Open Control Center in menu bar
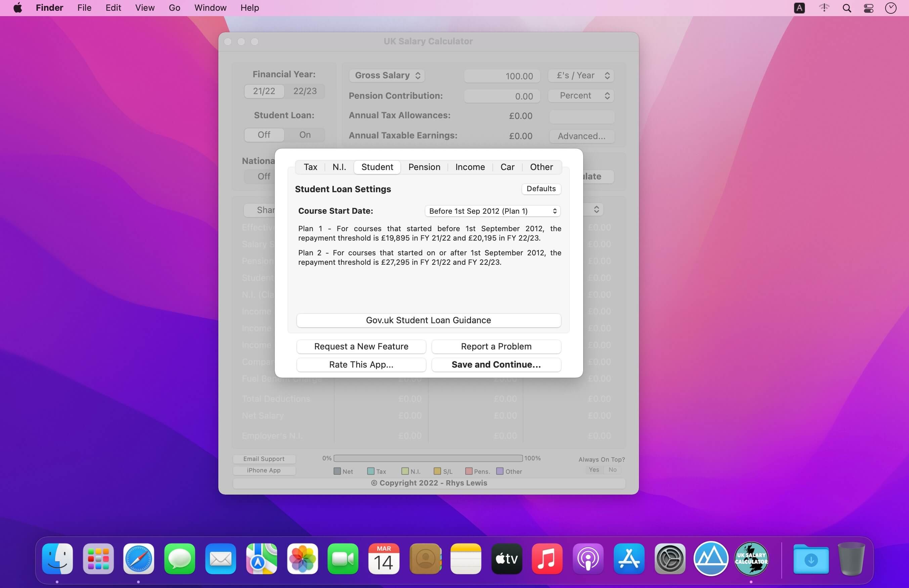Viewport: 909px width, 588px height. pos(869,8)
